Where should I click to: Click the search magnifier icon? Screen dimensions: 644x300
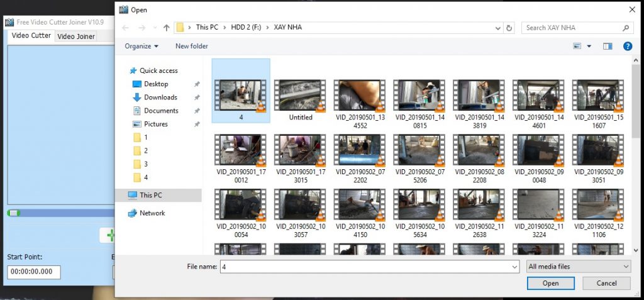click(626, 28)
